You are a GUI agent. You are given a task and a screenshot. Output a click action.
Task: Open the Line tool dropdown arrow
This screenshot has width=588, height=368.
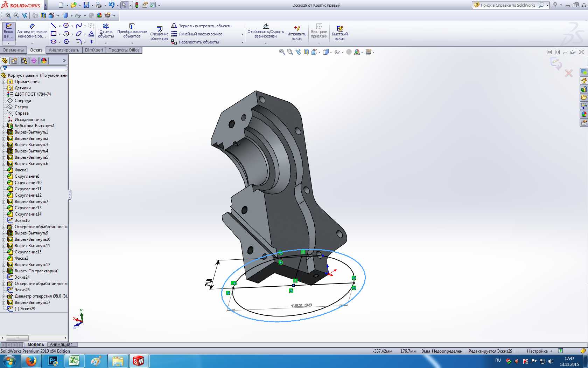59,26
